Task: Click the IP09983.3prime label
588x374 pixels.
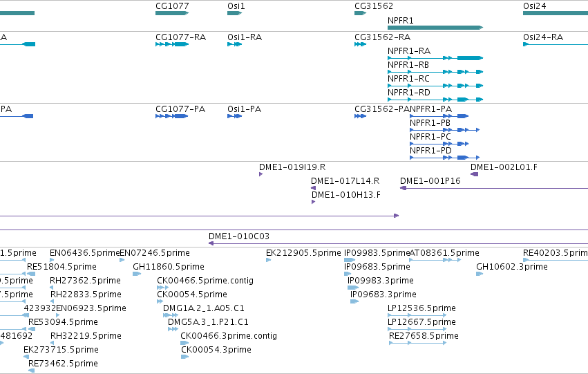Action: coord(380,281)
